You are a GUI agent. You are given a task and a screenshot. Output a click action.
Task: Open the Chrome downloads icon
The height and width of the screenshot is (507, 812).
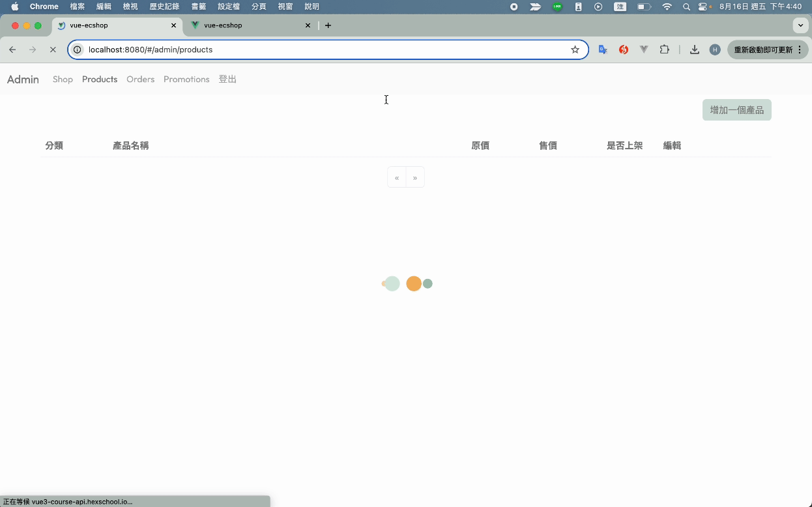coord(695,50)
